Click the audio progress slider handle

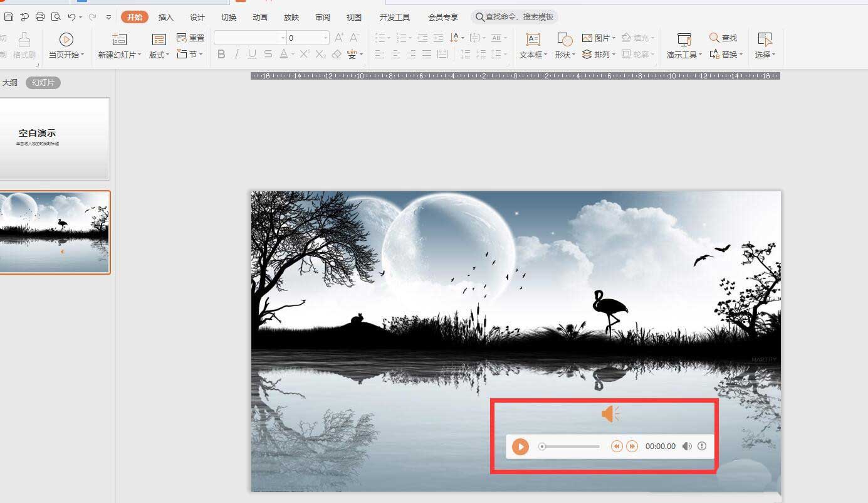coord(541,446)
